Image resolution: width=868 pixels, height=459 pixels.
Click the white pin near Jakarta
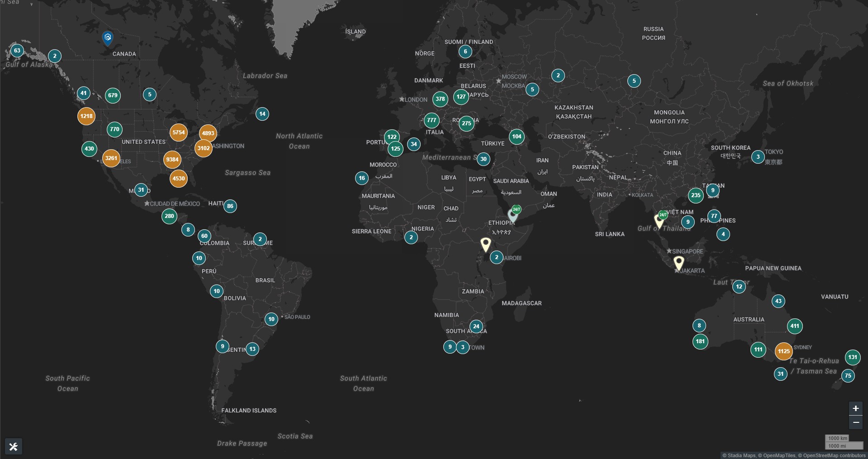pos(678,263)
